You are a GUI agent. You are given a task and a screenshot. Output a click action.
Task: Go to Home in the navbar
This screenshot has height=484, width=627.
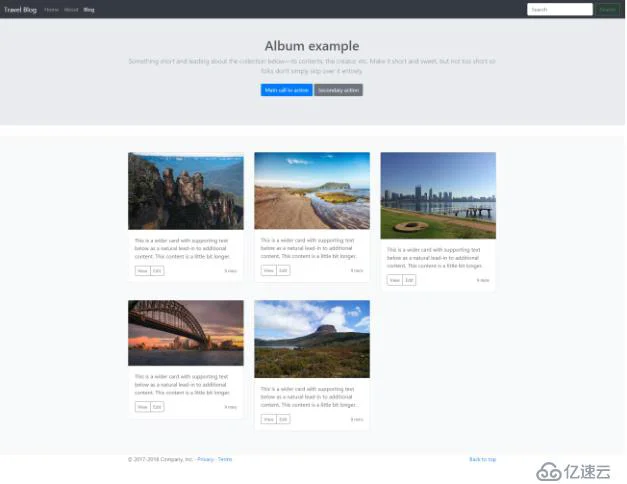(51, 10)
